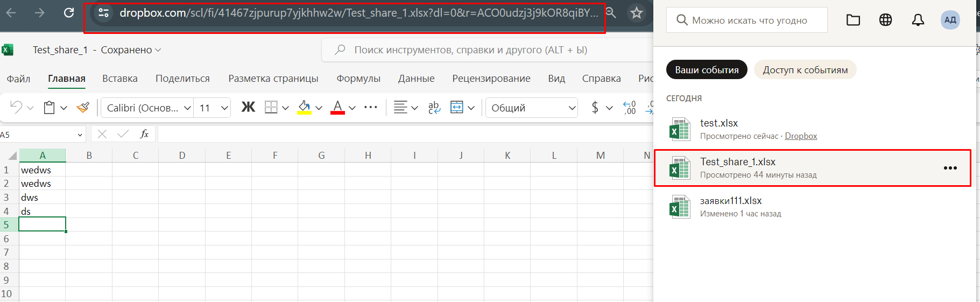Expand borders dropdown arrow
Image resolution: width=980 pixels, height=302 pixels.
tap(286, 108)
